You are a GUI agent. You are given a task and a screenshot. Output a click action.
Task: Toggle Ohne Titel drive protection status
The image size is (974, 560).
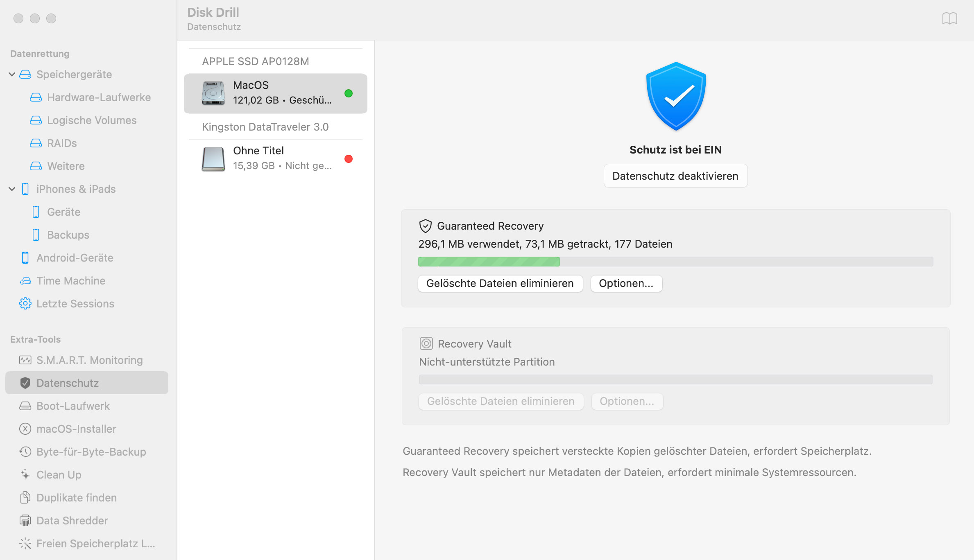(349, 158)
